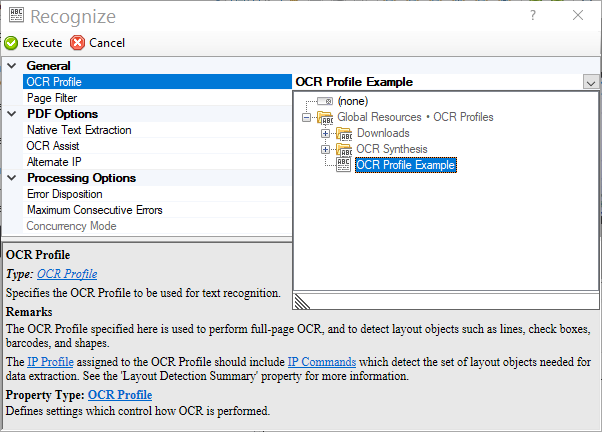
Task: Select the Native Text Extraction property
Action: (x=79, y=130)
